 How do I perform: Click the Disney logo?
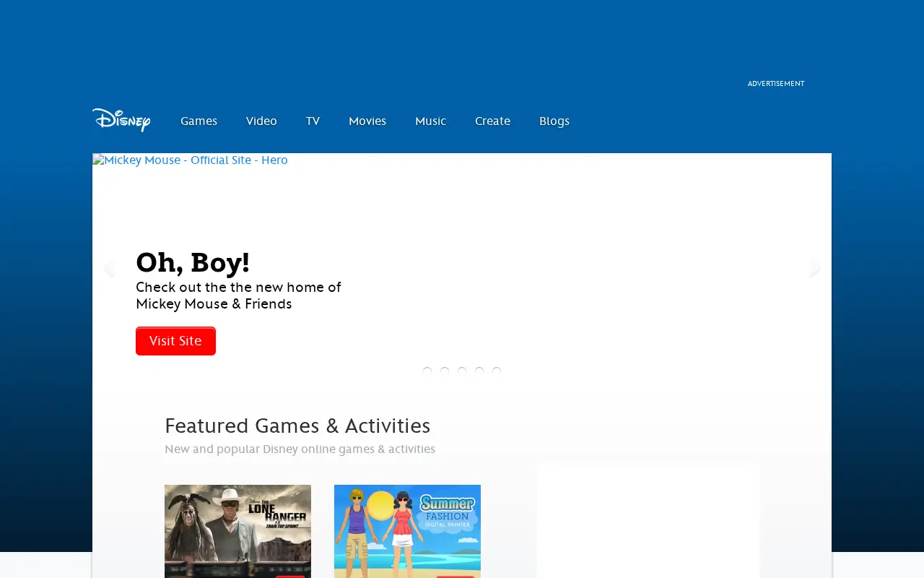click(x=121, y=120)
